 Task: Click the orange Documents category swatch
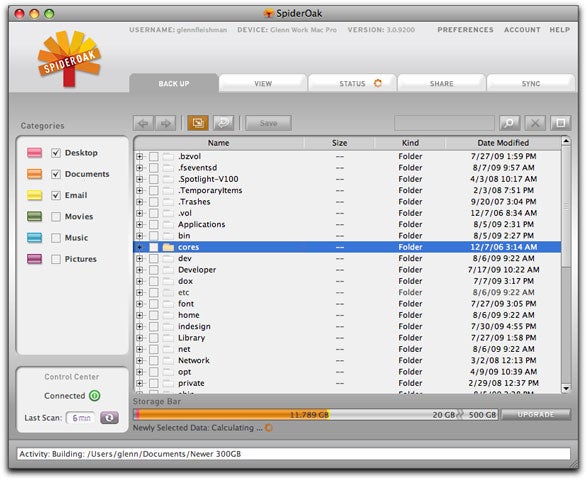tap(34, 174)
